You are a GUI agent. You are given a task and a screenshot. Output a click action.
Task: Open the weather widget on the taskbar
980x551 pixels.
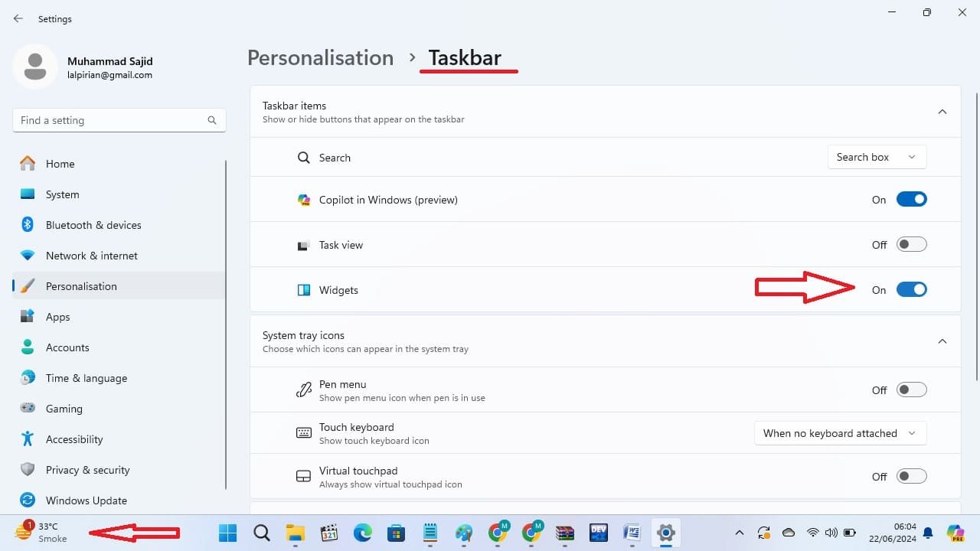click(x=41, y=532)
